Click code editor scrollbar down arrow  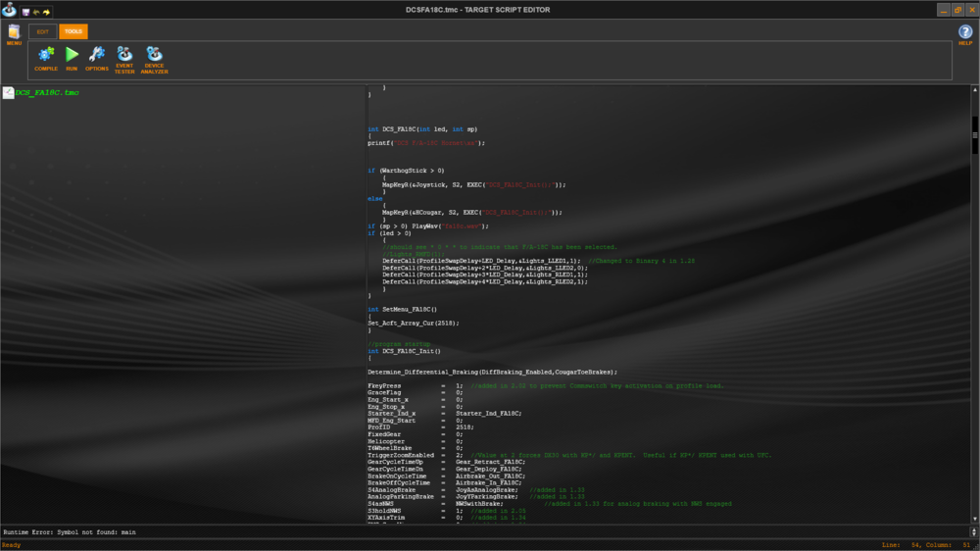[974, 519]
